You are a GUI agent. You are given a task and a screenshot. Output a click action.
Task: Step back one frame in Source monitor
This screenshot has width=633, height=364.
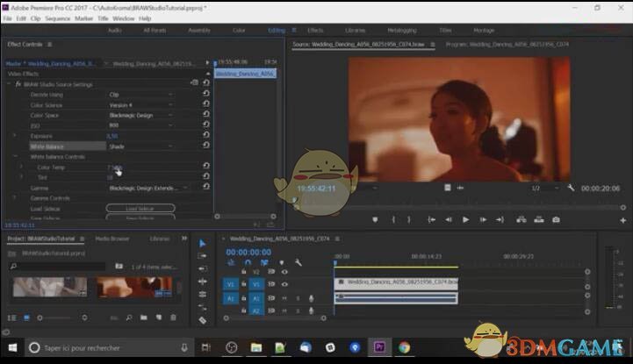click(x=448, y=219)
